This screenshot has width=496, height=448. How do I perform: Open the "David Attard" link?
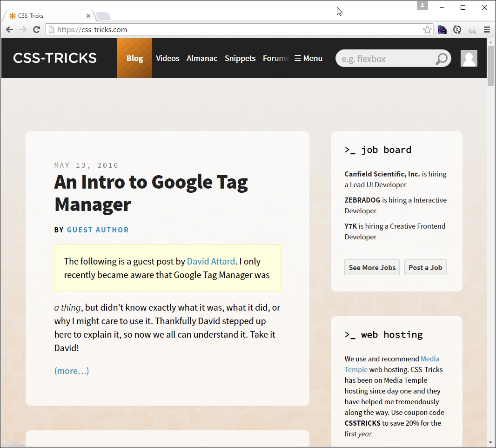click(x=211, y=261)
